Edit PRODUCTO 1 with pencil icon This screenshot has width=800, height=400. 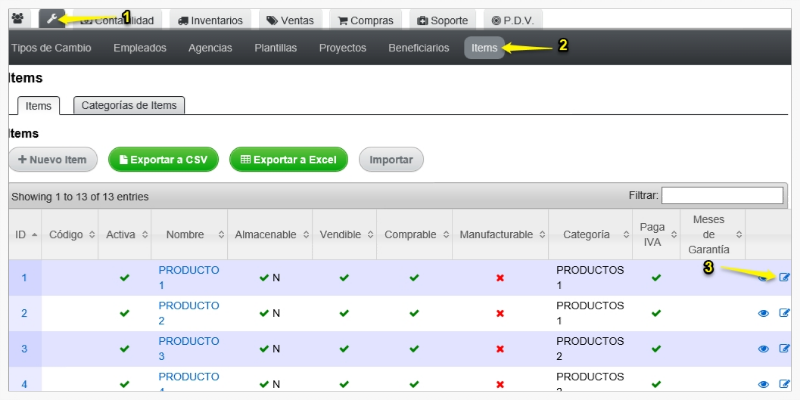[x=784, y=277]
